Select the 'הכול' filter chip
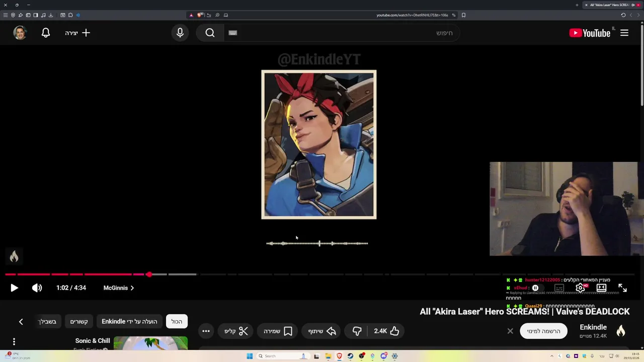This screenshot has height=362, width=644. click(x=177, y=321)
